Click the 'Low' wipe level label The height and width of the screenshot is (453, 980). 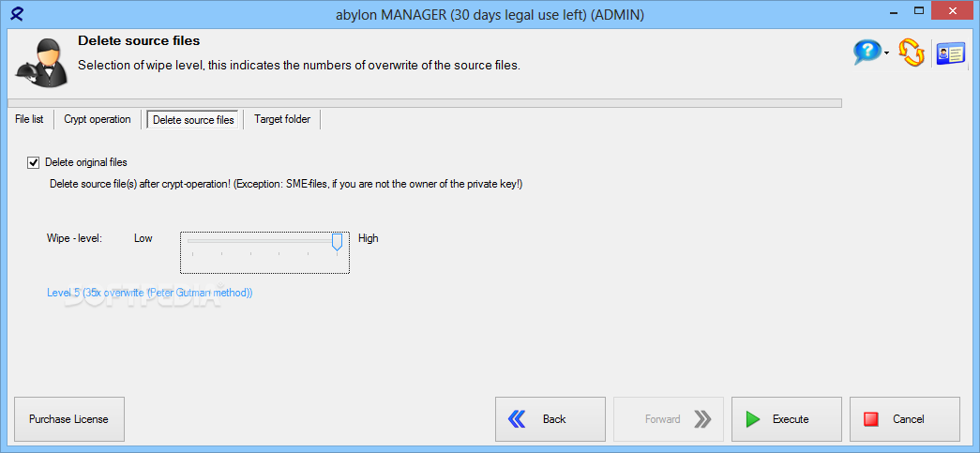pos(143,238)
